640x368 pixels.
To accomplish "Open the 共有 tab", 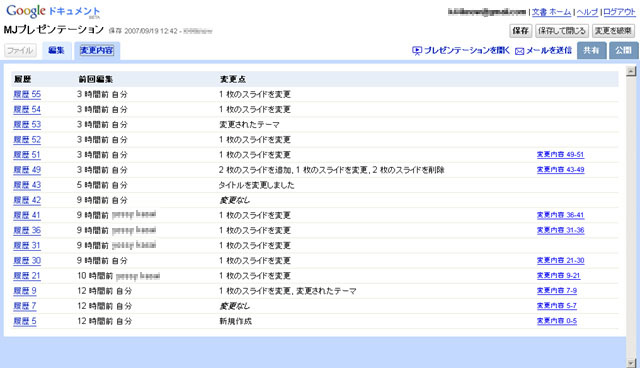I will pos(591,51).
